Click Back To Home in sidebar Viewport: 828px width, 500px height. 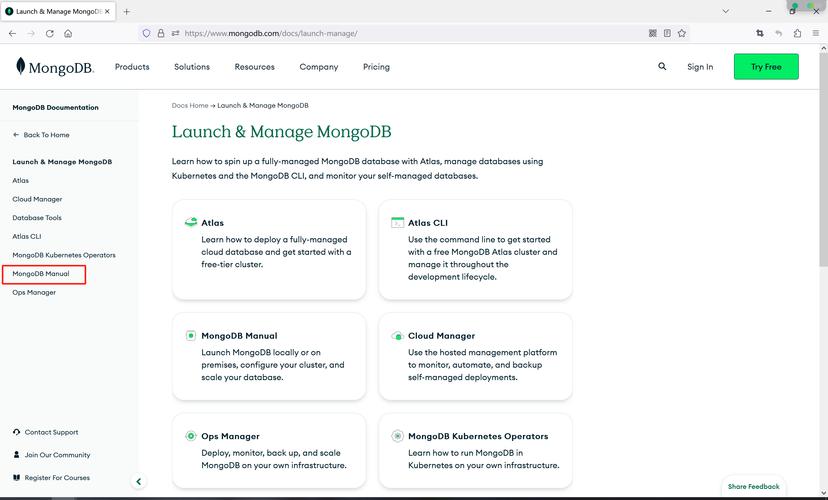click(41, 135)
